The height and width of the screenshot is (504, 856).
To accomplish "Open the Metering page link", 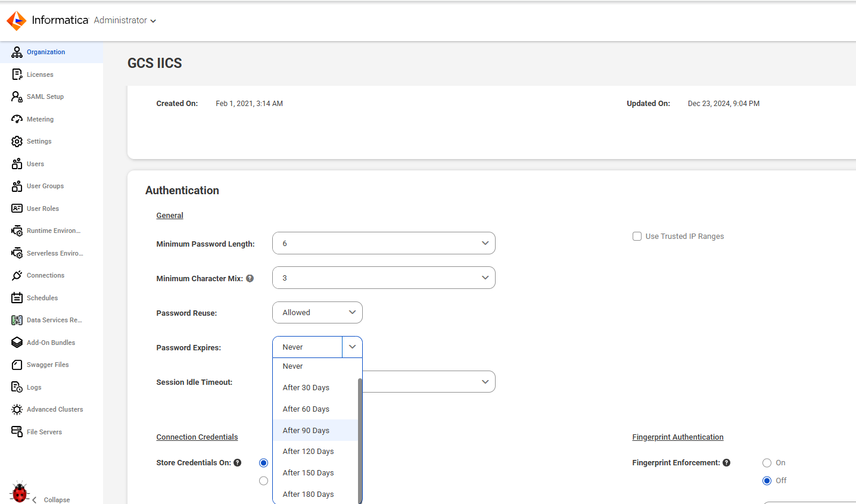I will [40, 119].
